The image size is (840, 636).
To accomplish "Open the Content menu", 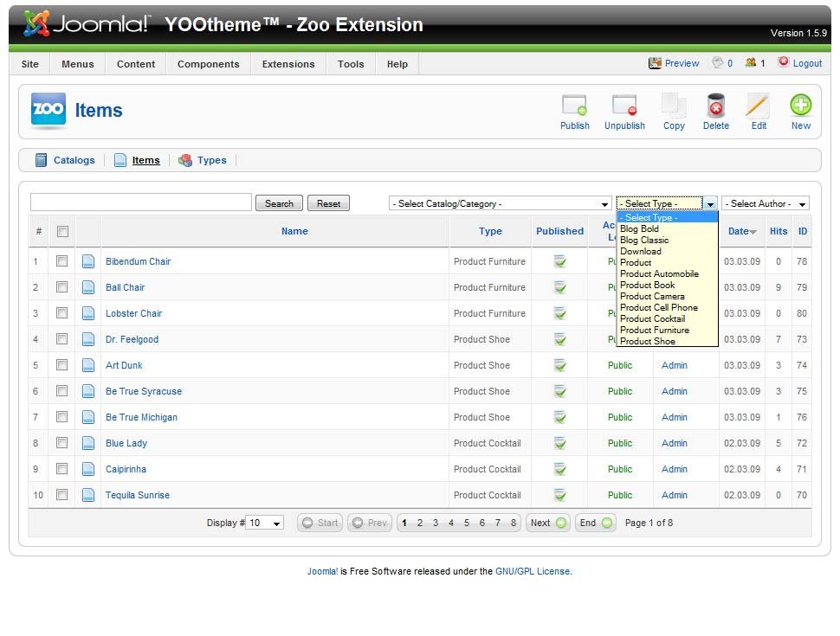I will pyautogui.click(x=136, y=64).
